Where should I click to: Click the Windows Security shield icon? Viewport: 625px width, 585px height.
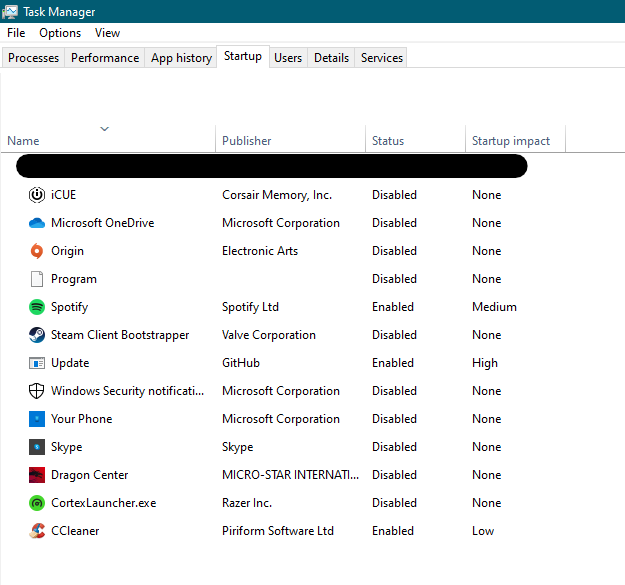coord(37,391)
